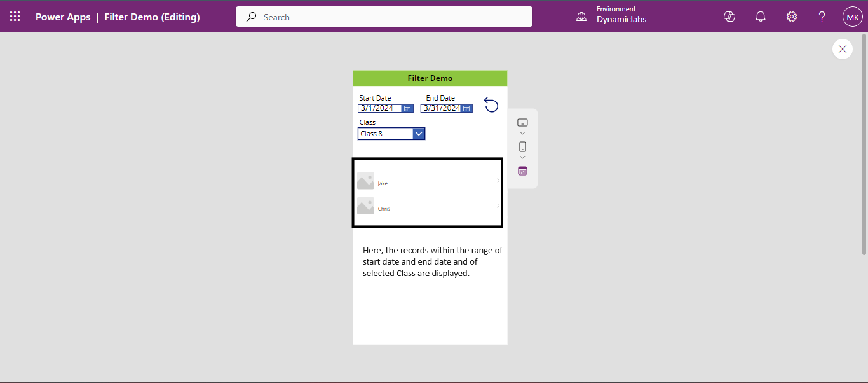868x383 pixels.
Task: Click the reset/reload arrow icon in Filter Demo
Action: click(x=491, y=105)
